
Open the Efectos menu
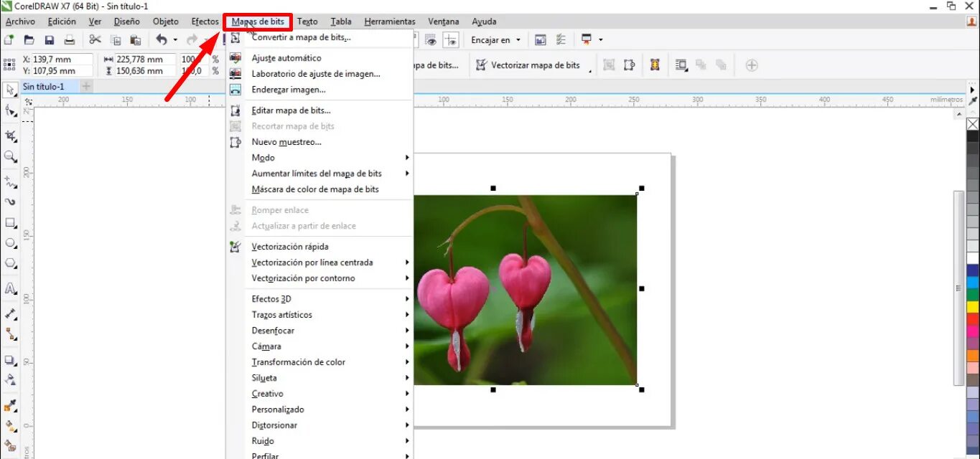(x=205, y=22)
